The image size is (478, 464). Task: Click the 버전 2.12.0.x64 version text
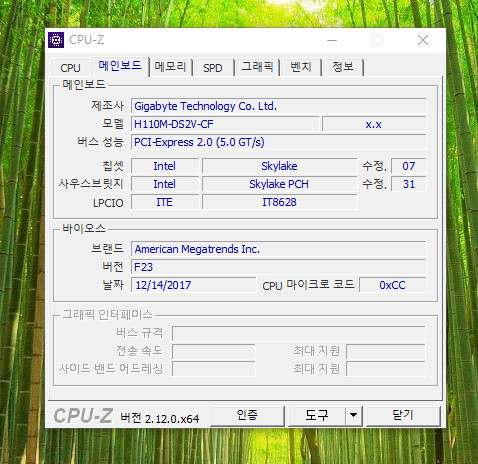click(160, 418)
